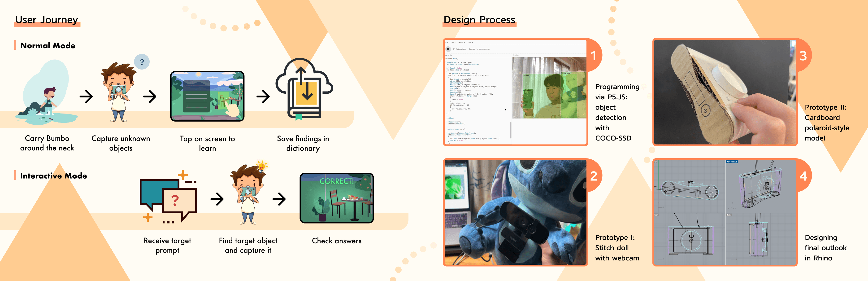This screenshot has width=868, height=281.
Task: Click the orange number 1 step badge
Action: [593, 56]
